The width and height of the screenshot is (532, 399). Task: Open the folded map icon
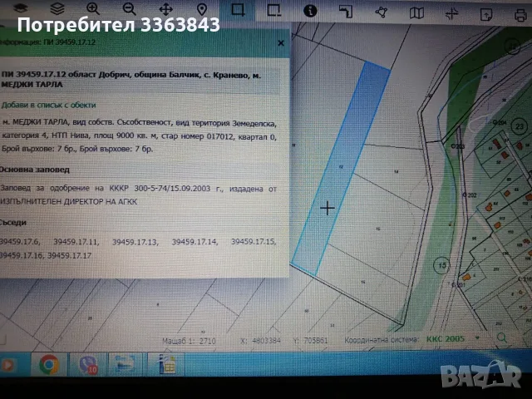click(x=416, y=13)
